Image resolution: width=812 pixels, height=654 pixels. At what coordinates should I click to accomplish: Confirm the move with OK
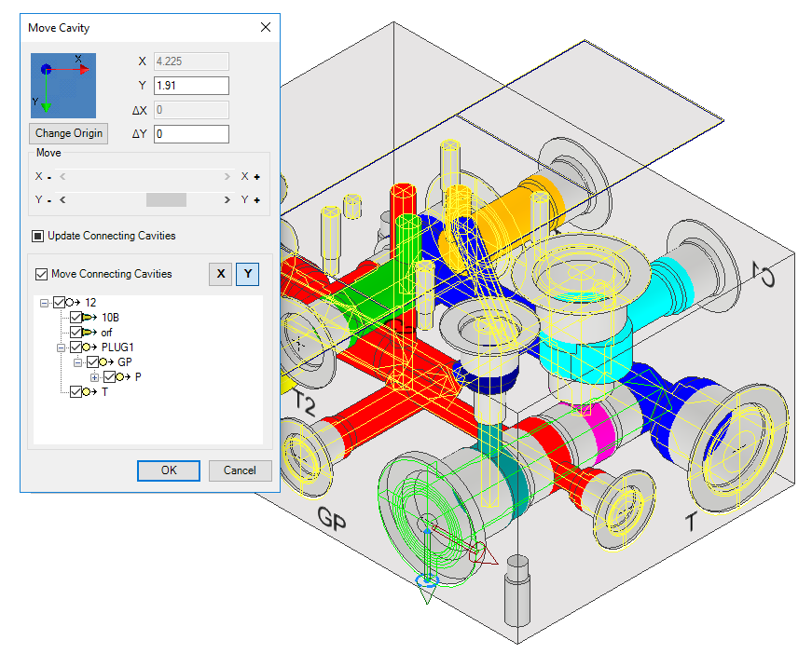[x=168, y=470]
